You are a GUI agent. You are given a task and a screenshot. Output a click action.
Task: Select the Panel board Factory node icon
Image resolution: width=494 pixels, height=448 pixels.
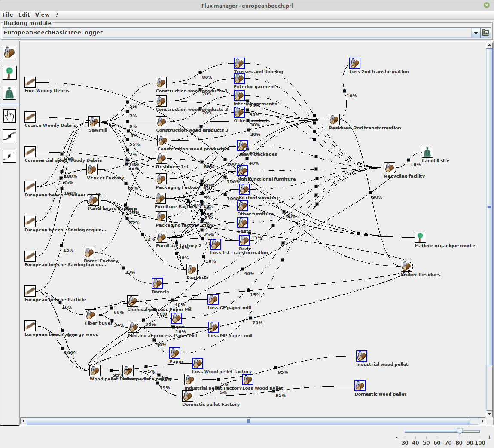coord(93,199)
